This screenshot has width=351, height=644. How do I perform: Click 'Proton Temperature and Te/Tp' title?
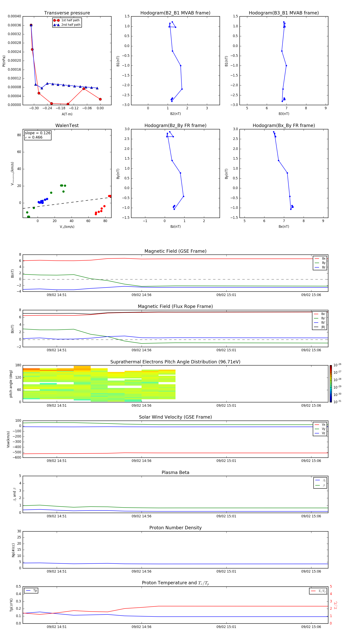(175, 583)
